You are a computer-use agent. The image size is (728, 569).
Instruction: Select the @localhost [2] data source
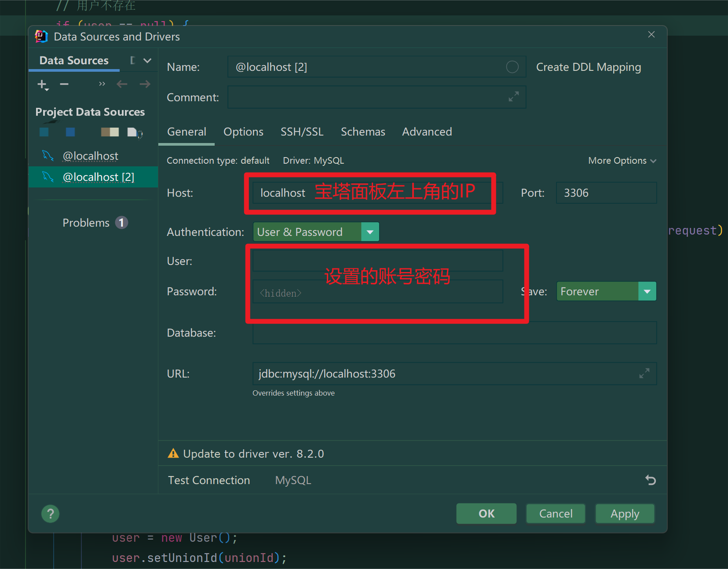click(x=93, y=177)
